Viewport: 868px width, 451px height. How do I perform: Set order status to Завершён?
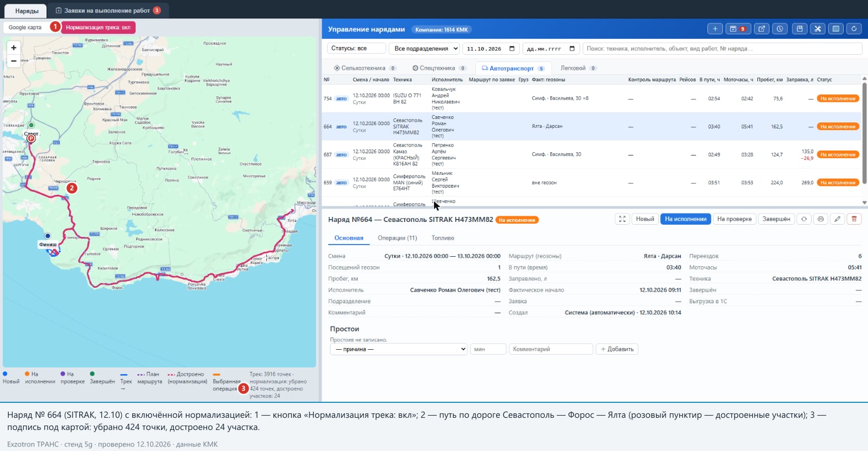776,219
